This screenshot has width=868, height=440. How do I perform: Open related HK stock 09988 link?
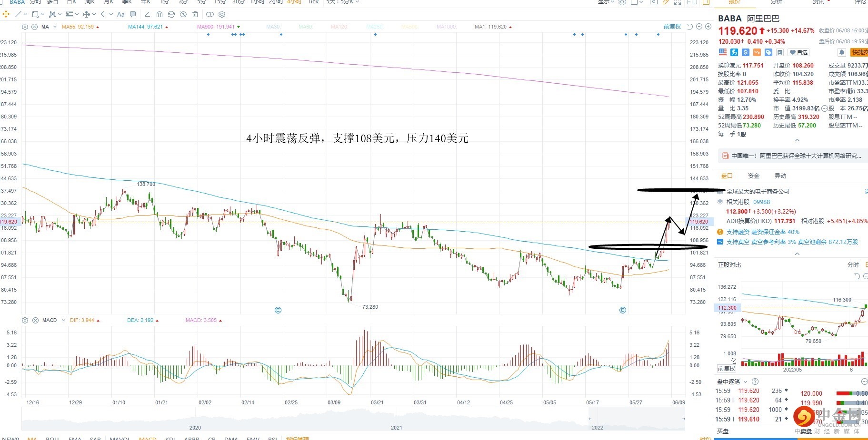pyautogui.click(x=761, y=202)
